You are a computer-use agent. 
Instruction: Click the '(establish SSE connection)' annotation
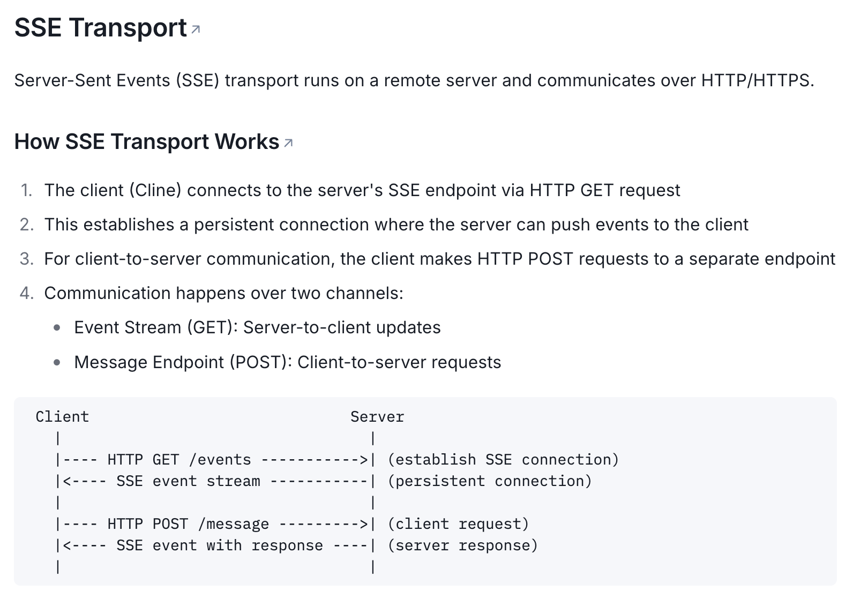[x=503, y=460]
